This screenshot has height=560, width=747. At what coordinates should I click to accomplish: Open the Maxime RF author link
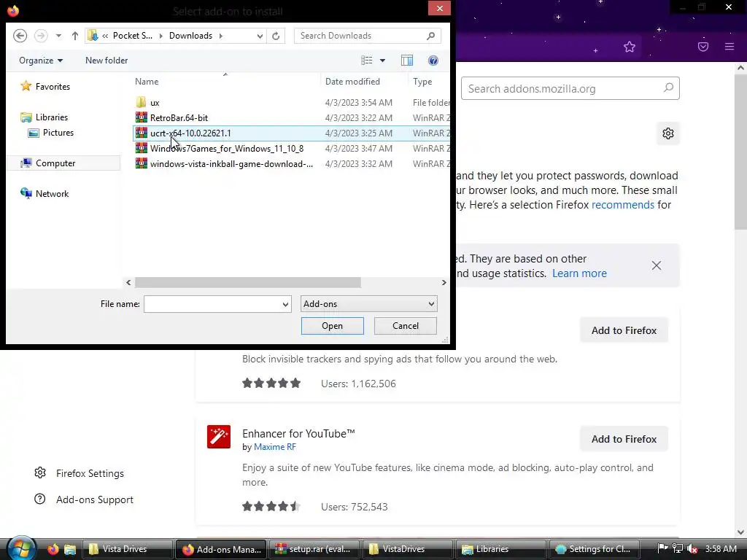275,447
